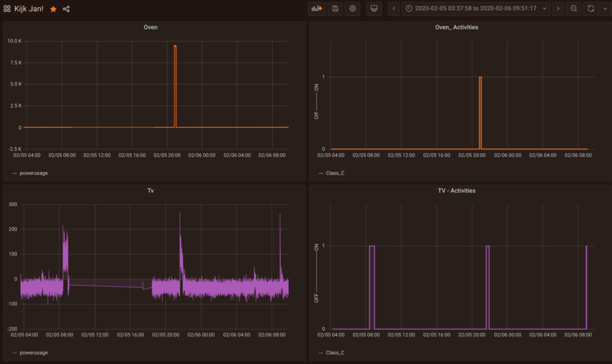Toggle Class_C legend in TV - Activities panel
The image size is (612, 364).
pyautogui.click(x=335, y=353)
